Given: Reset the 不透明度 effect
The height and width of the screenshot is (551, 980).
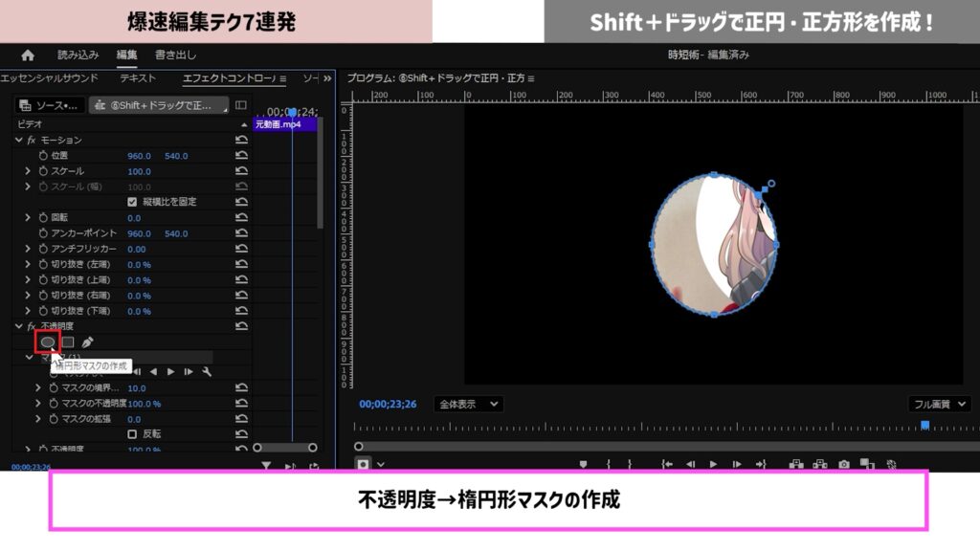Looking at the screenshot, I should (x=241, y=326).
